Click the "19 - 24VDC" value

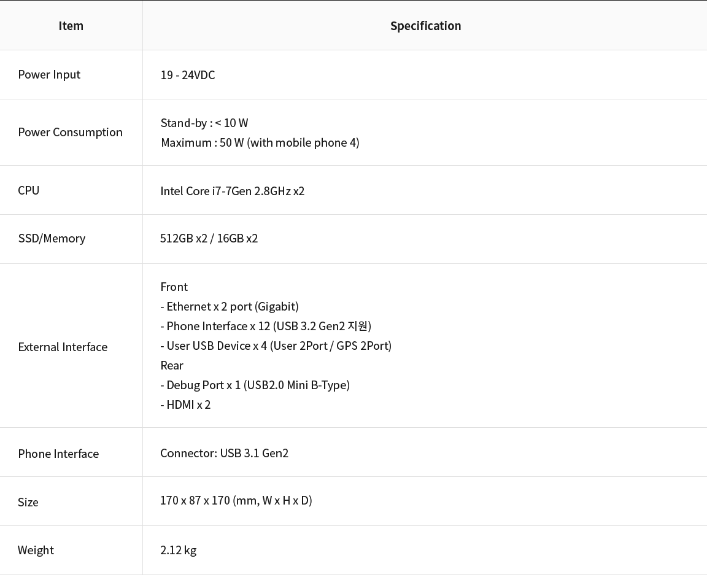tap(188, 75)
